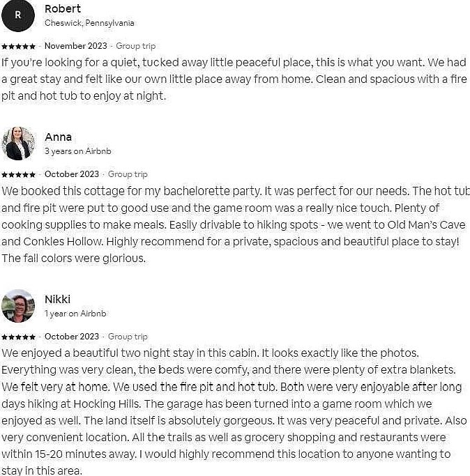Click the November 2023 review date
Screen dimensions: 470x476
(x=76, y=46)
